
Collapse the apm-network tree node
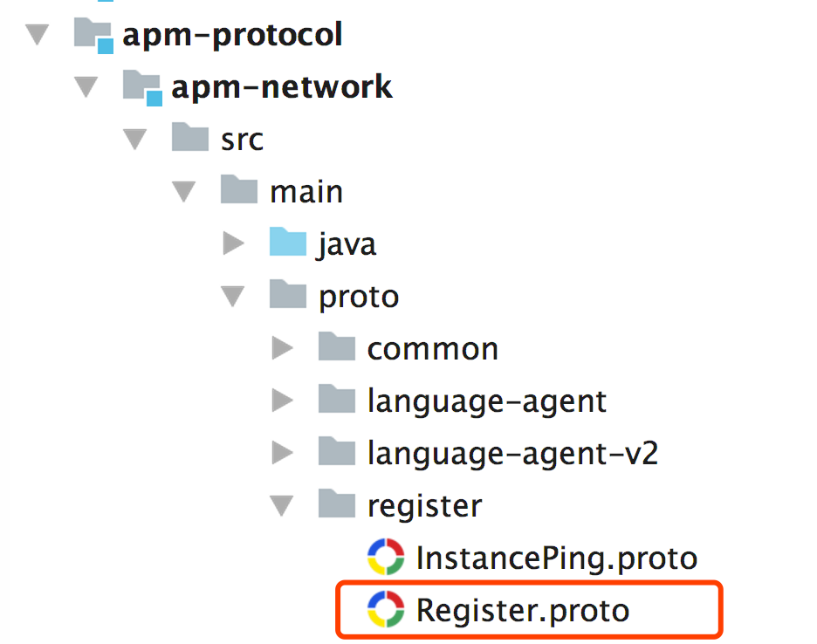coord(86,88)
